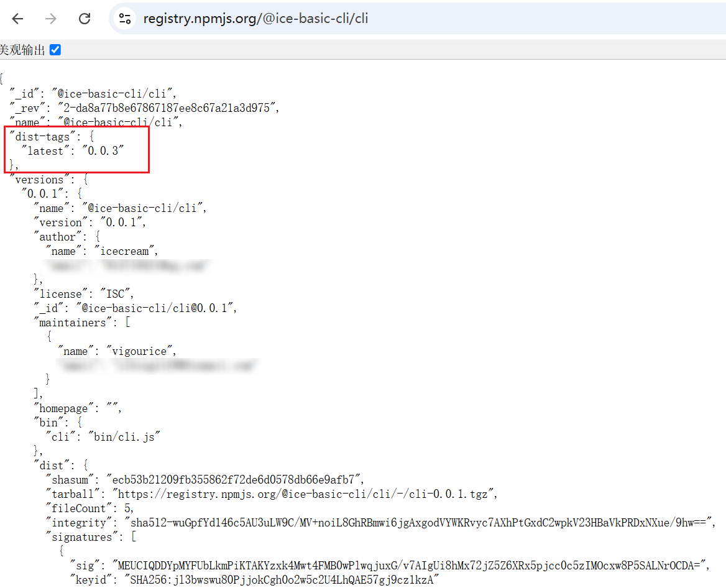
Task: Click the "sig" signature value
Action: pyautogui.click(x=409, y=566)
